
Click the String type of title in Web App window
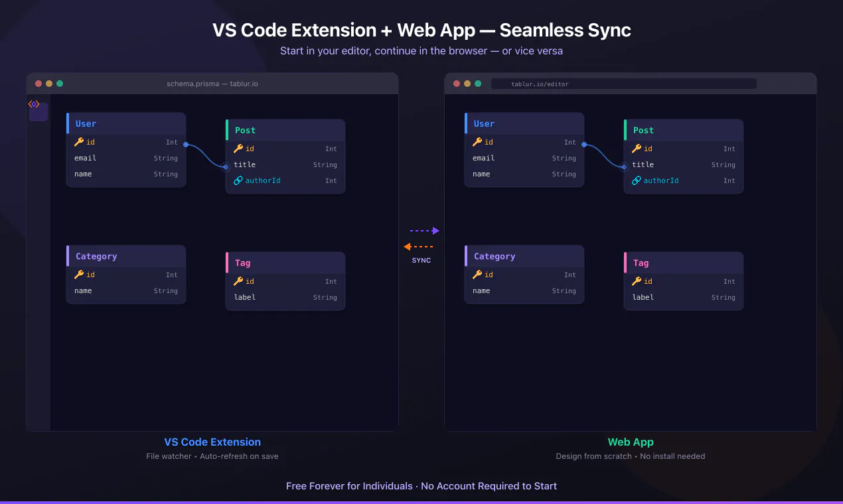pyautogui.click(x=724, y=165)
